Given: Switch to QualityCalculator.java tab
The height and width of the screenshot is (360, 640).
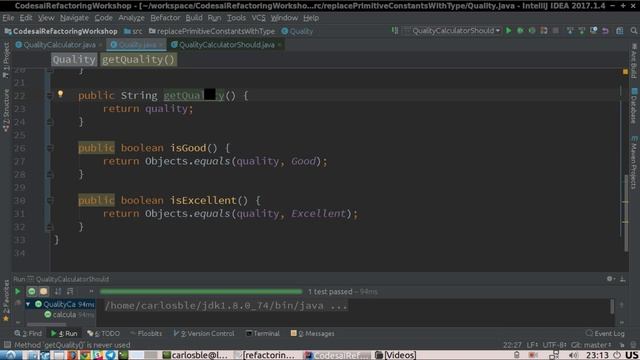Looking at the screenshot, I should click(59, 45).
